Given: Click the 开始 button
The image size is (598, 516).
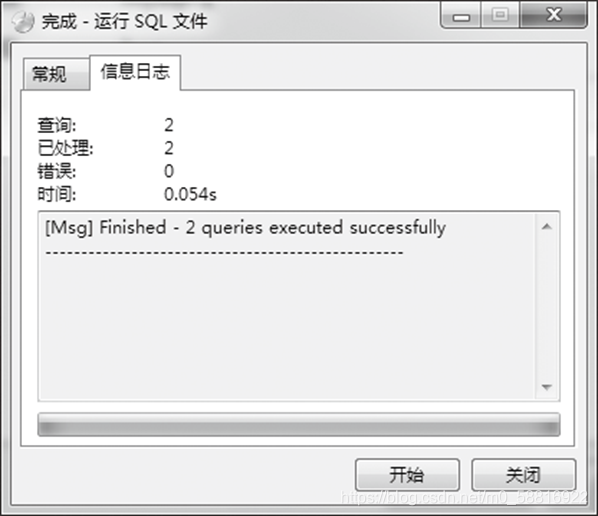Looking at the screenshot, I should 407,475.
